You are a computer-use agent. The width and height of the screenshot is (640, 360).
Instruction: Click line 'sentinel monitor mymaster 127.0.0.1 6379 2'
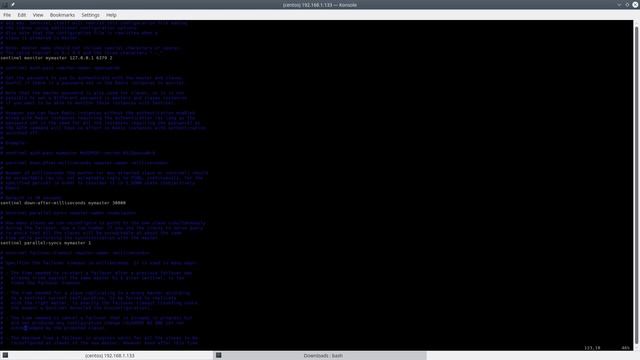coord(56,58)
